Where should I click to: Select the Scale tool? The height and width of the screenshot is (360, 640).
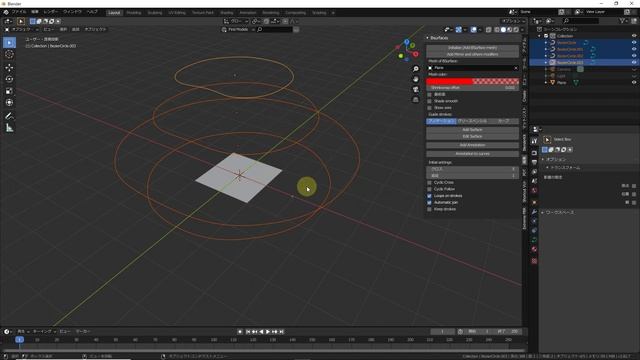[9, 91]
